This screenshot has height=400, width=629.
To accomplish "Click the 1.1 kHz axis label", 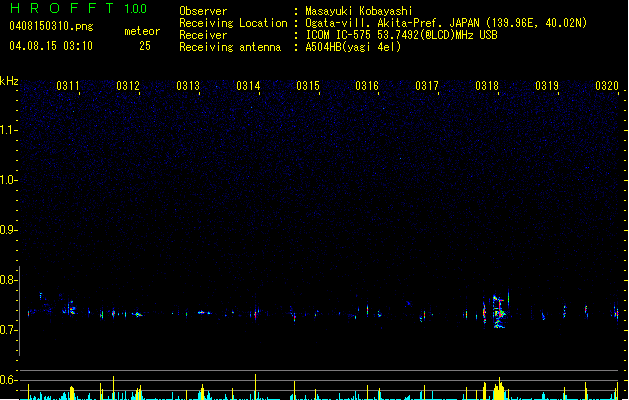I will 8,130.
